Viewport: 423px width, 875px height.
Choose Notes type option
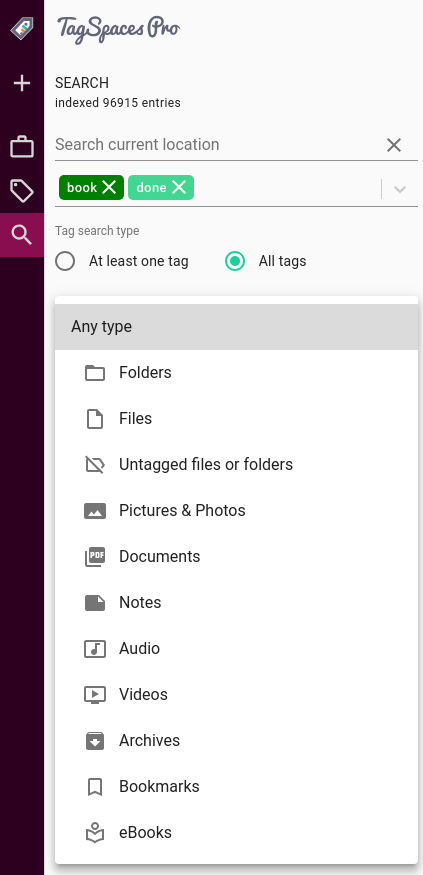tap(236, 603)
